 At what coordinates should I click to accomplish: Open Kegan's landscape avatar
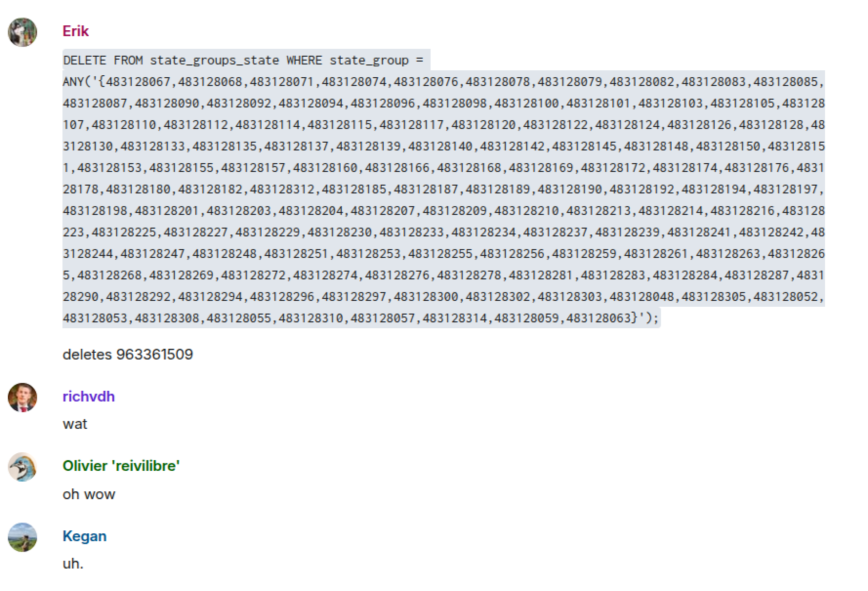click(x=22, y=537)
